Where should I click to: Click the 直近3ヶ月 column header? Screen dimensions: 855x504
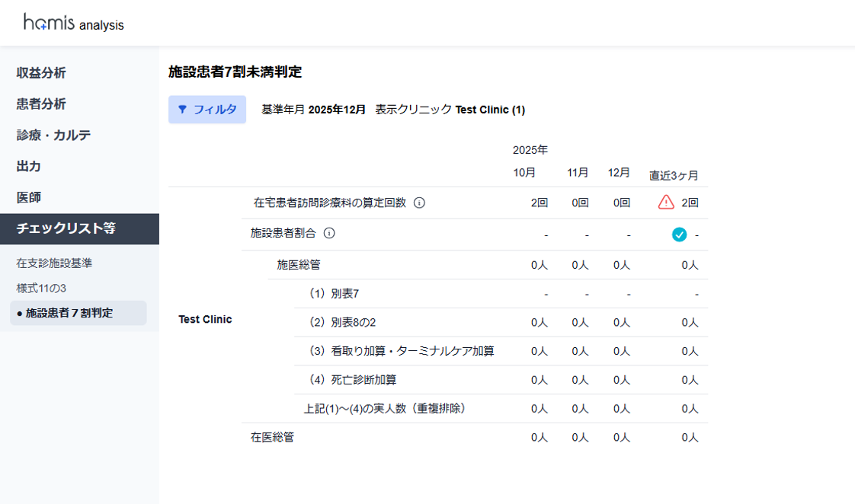pos(674,176)
